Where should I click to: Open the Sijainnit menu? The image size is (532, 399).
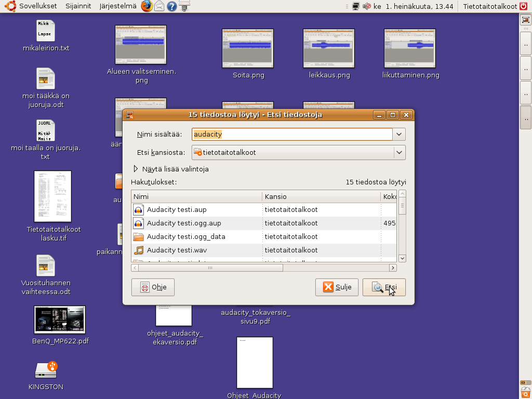click(78, 6)
